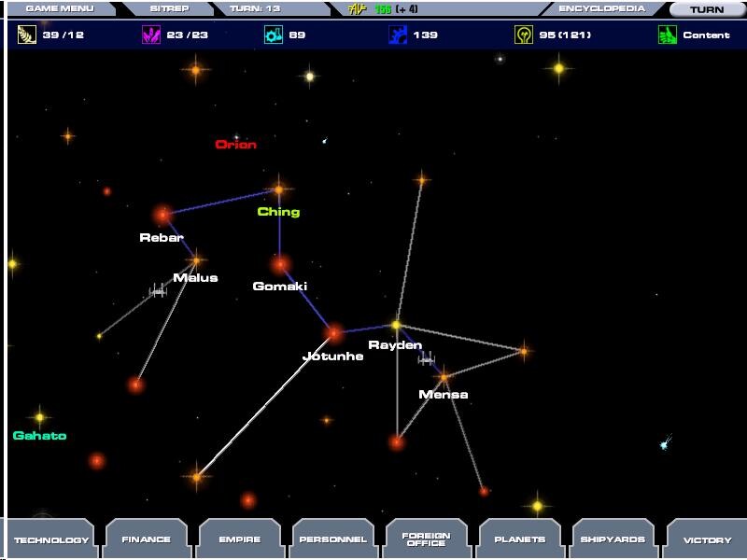Select the Ching star system
747x560 pixels.
278,190
